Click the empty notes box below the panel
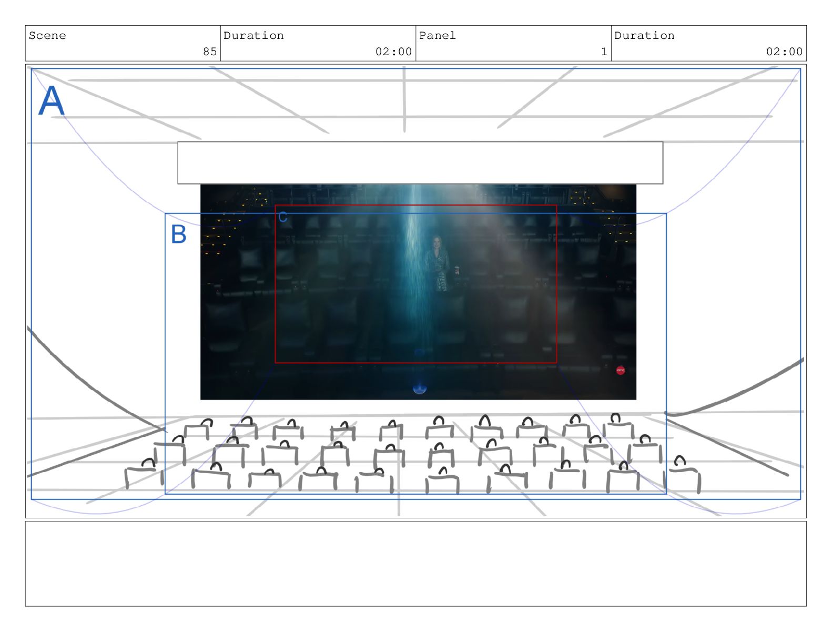This screenshot has width=832, height=644. [x=415, y=564]
